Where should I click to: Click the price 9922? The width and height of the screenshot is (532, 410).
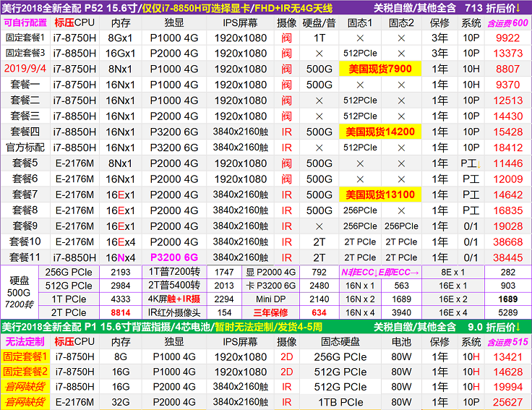507,38
